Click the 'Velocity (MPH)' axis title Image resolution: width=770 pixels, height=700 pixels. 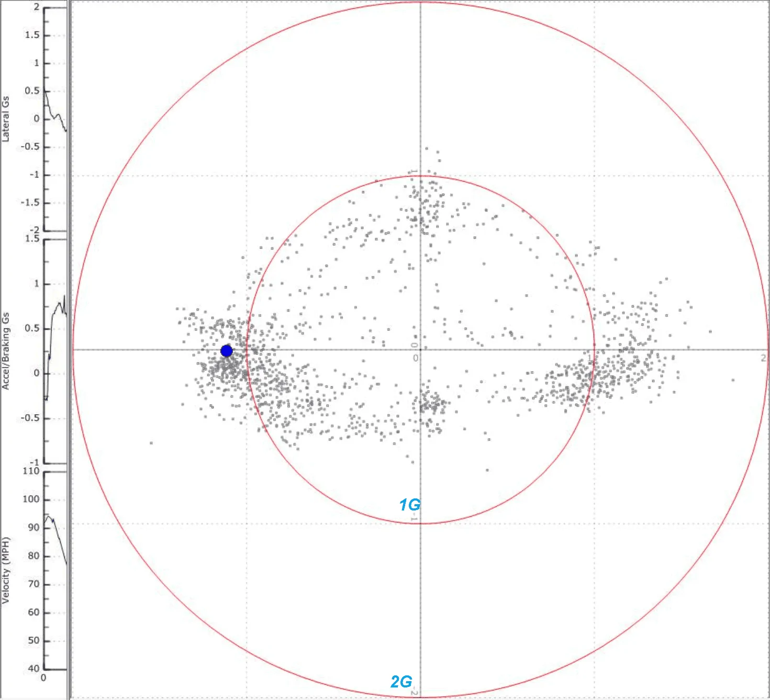point(6,570)
